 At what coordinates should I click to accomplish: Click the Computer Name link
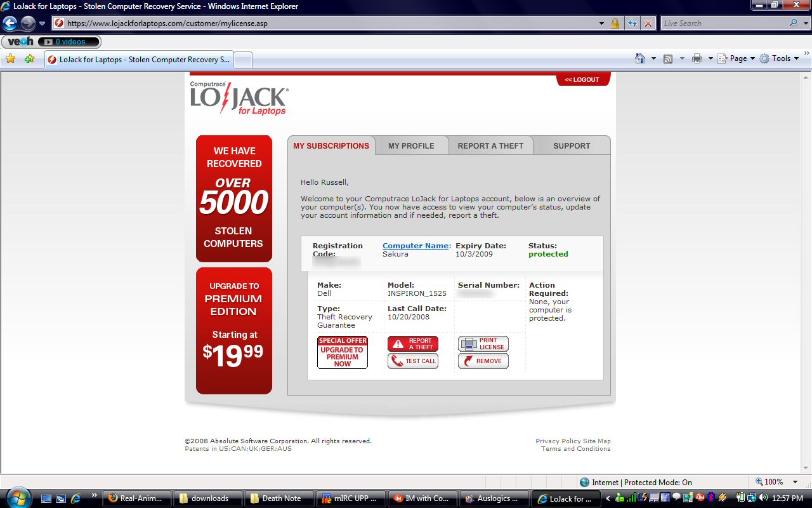coord(416,246)
